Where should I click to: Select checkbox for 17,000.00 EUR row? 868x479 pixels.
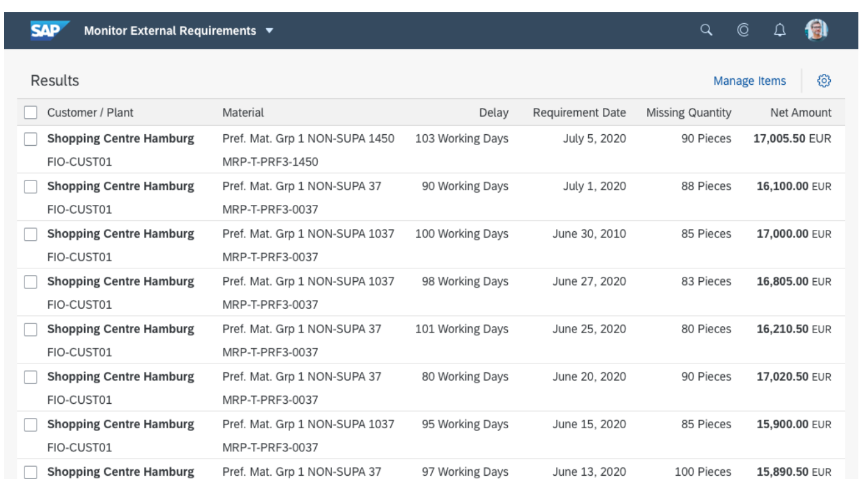30,234
